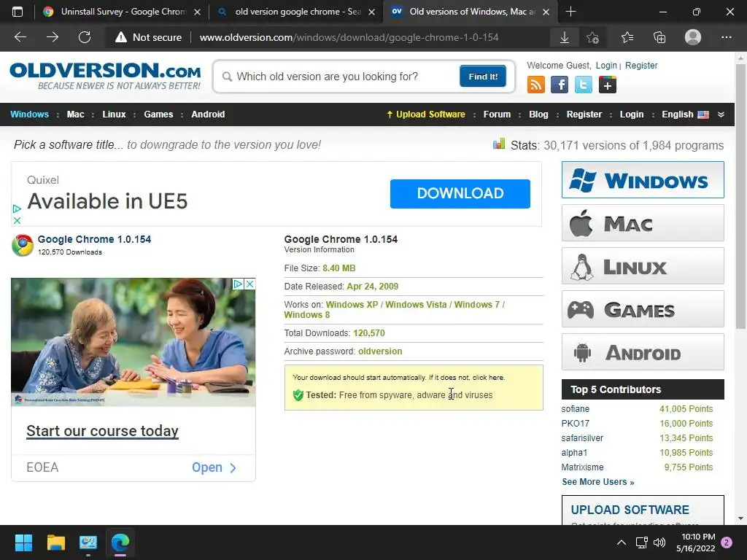Open the Android nav menu item
The width and height of the screenshot is (747, 560).
208,114
